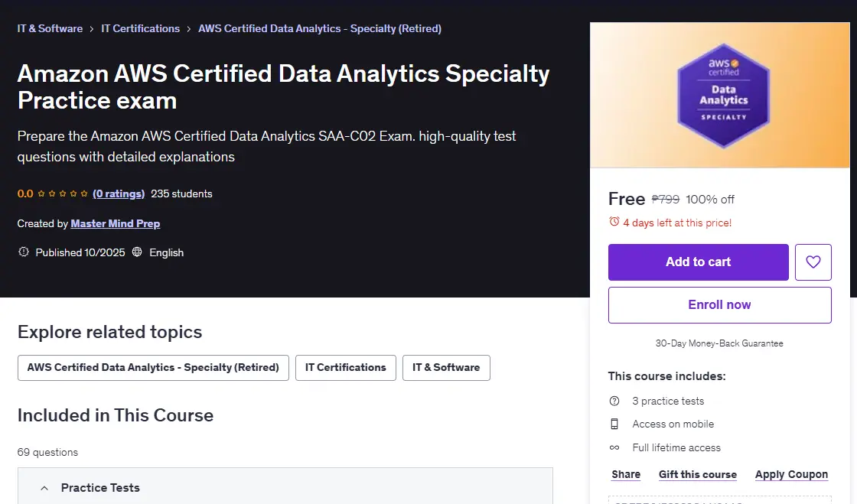The height and width of the screenshot is (504, 857).
Task: Click the '4 days left at this price!' text
Action: (677, 223)
